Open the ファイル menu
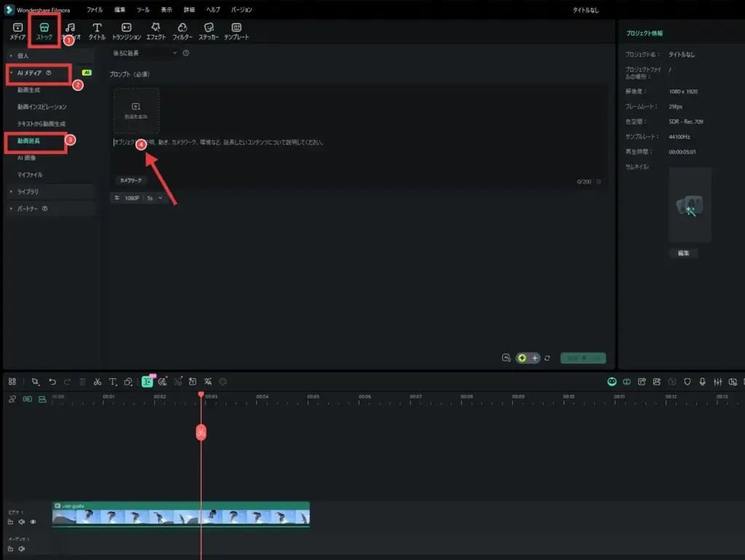 click(95, 10)
